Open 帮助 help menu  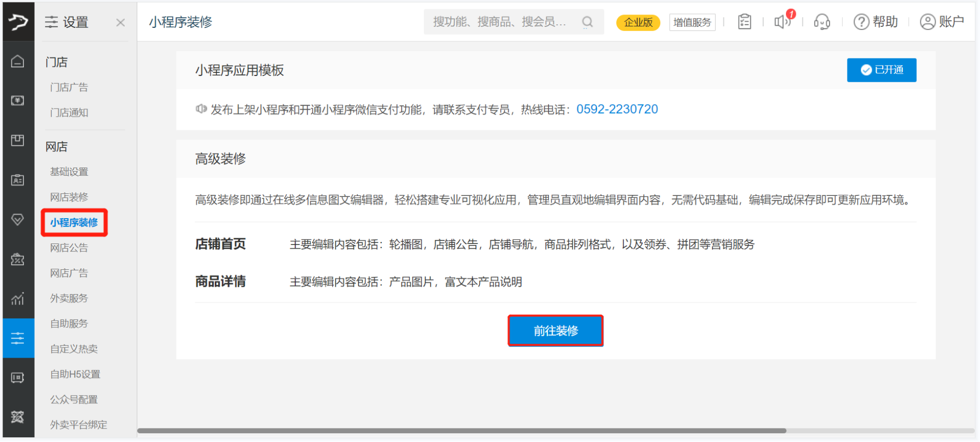coord(875,22)
